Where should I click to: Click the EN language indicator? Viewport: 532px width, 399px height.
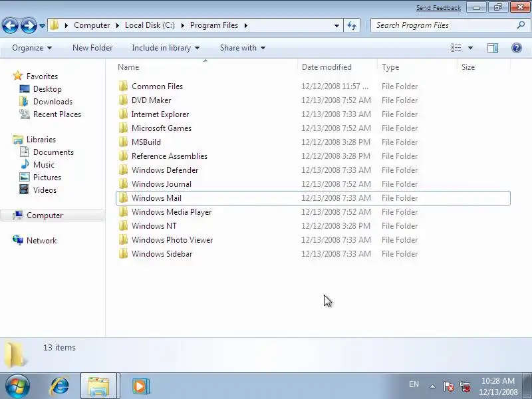(414, 384)
